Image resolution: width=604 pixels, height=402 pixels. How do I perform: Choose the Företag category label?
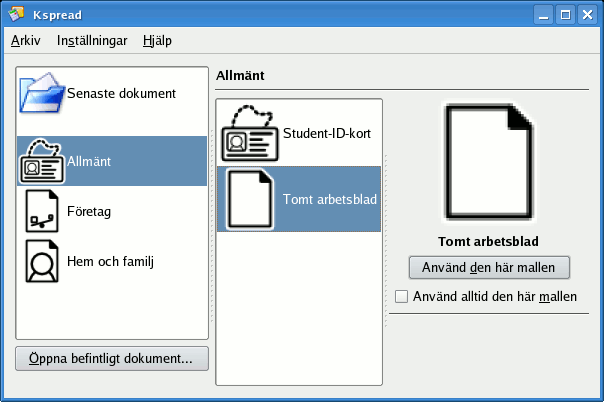[92, 213]
